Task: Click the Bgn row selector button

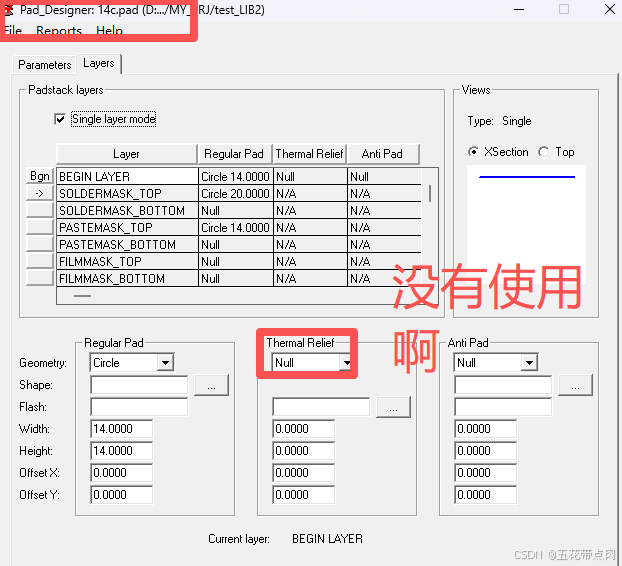Action: point(40,176)
